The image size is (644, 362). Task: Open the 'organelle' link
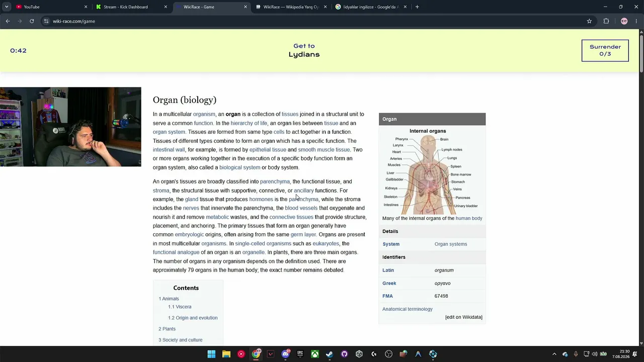(254, 252)
